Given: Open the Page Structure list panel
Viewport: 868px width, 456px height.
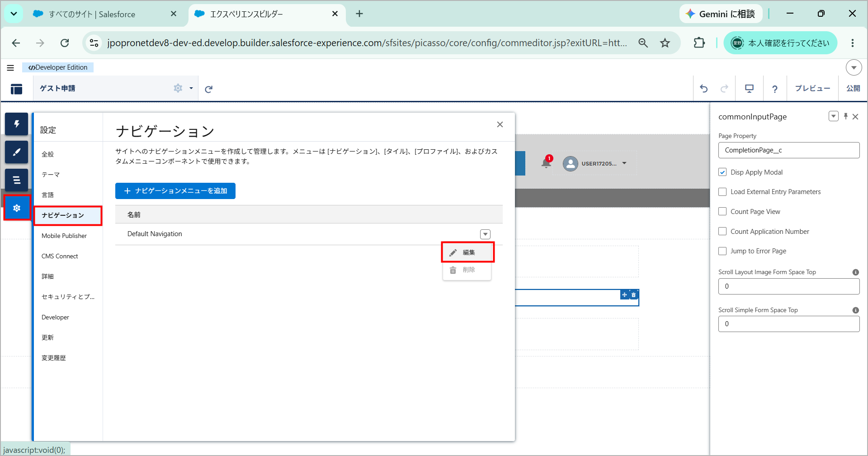Looking at the screenshot, I should pos(17,180).
